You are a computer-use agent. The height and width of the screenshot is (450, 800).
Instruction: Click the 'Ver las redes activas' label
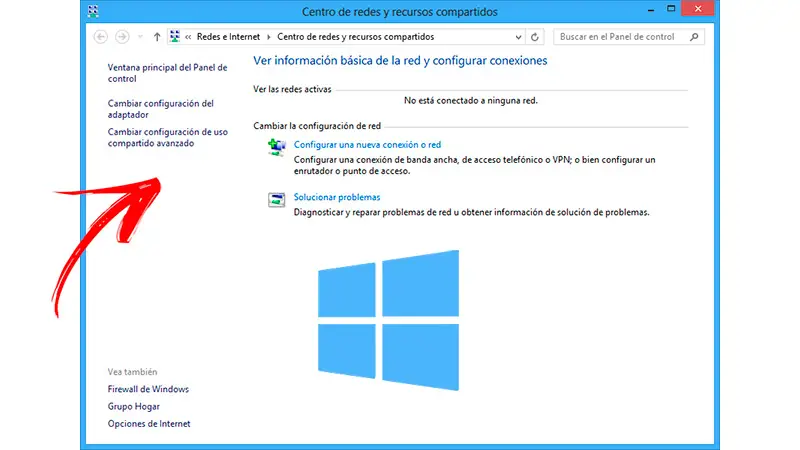pos(292,89)
